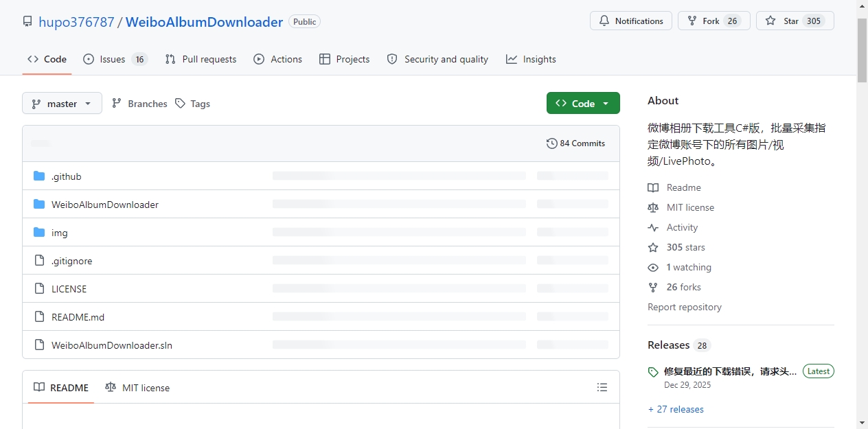Open the Tags link
The height and width of the screenshot is (429, 868).
tap(192, 104)
